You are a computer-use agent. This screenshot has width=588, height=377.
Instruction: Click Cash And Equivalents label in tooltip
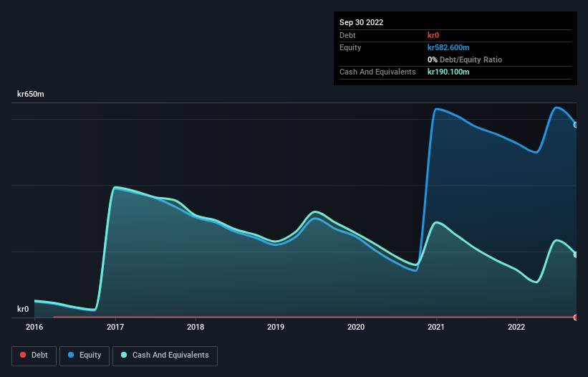(377, 72)
